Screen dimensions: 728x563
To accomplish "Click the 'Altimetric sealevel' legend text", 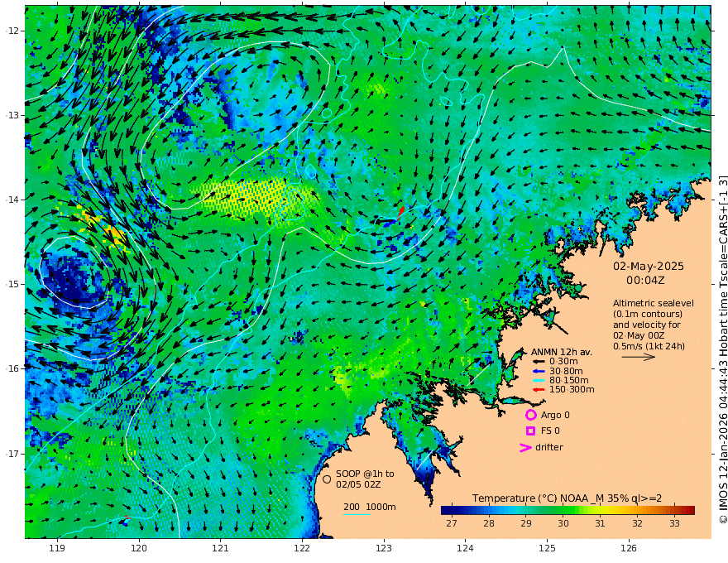I will [654, 303].
